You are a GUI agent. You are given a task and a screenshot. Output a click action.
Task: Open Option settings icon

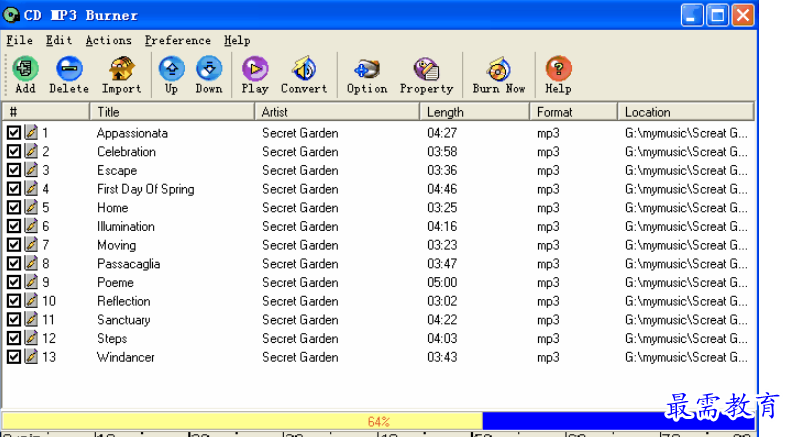tap(367, 70)
